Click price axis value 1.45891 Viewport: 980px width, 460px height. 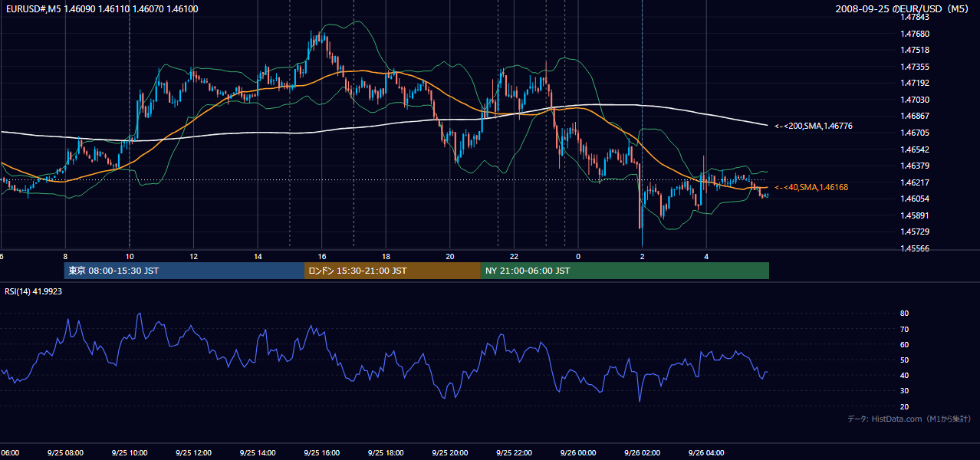pyautogui.click(x=914, y=215)
